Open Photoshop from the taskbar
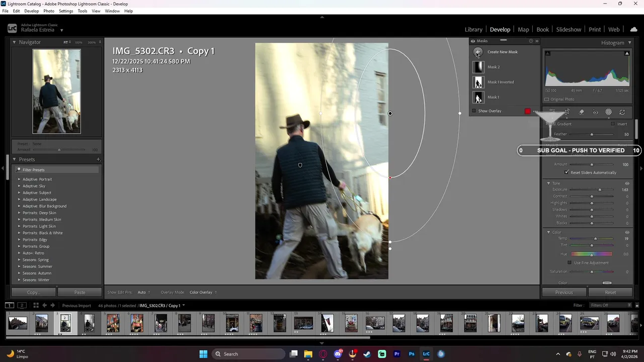Image resolution: width=644 pixels, height=362 pixels. [x=412, y=354]
